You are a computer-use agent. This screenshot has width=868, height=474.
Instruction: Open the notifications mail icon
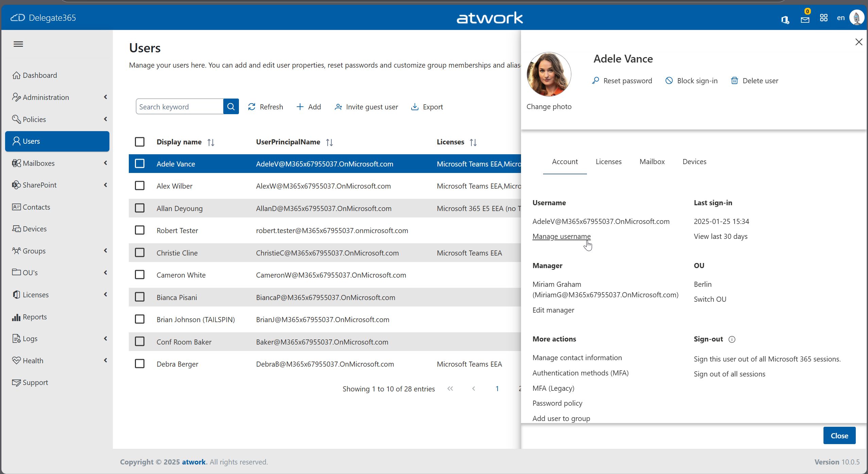[805, 20]
